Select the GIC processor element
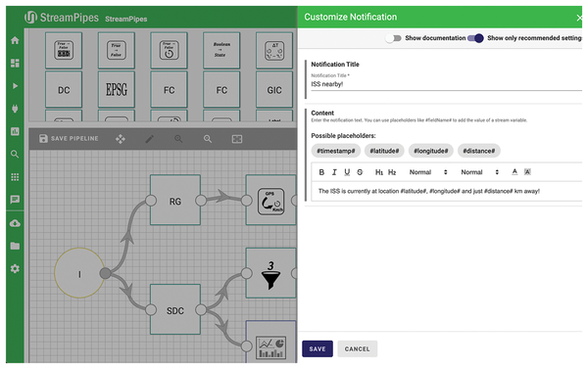Viewport: 588px width, 369px height. click(x=274, y=90)
